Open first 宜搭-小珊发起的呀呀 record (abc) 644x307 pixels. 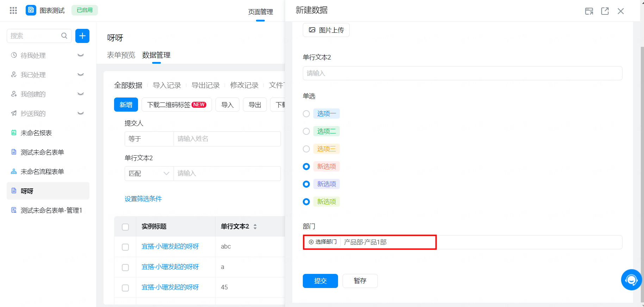(x=170, y=246)
